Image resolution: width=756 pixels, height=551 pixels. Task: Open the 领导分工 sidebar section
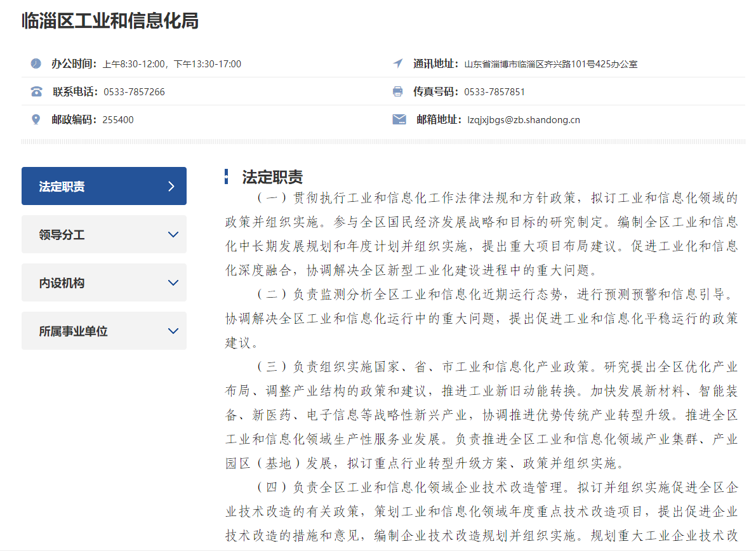click(62, 235)
